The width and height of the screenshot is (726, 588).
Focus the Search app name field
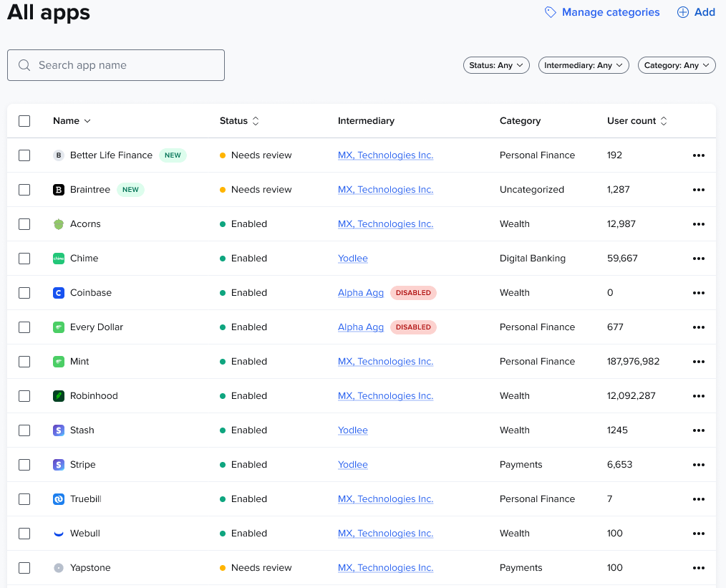click(116, 65)
